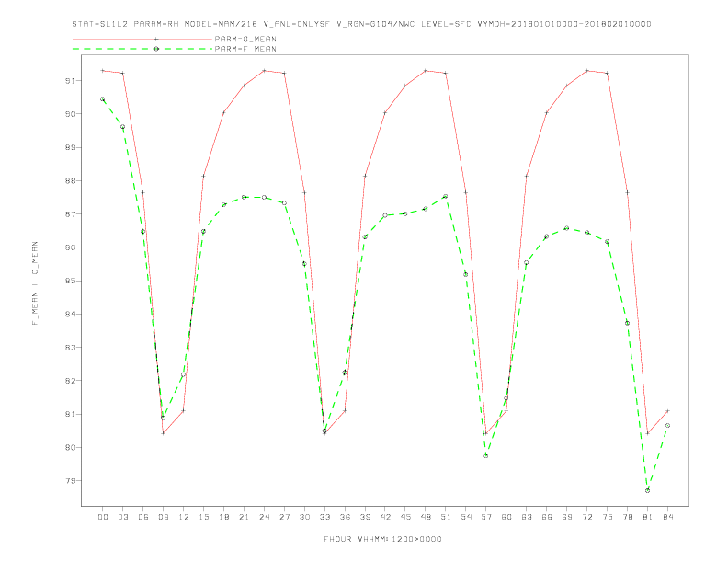Image resolution: width=728 pixels, height=563 pixels.
Task: Click x-axis tick label 27
Action: [284, 517]
